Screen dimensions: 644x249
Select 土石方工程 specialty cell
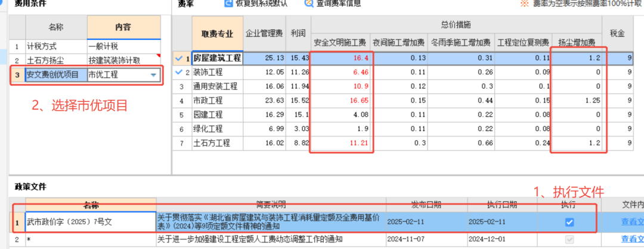(x=217, y=143)
